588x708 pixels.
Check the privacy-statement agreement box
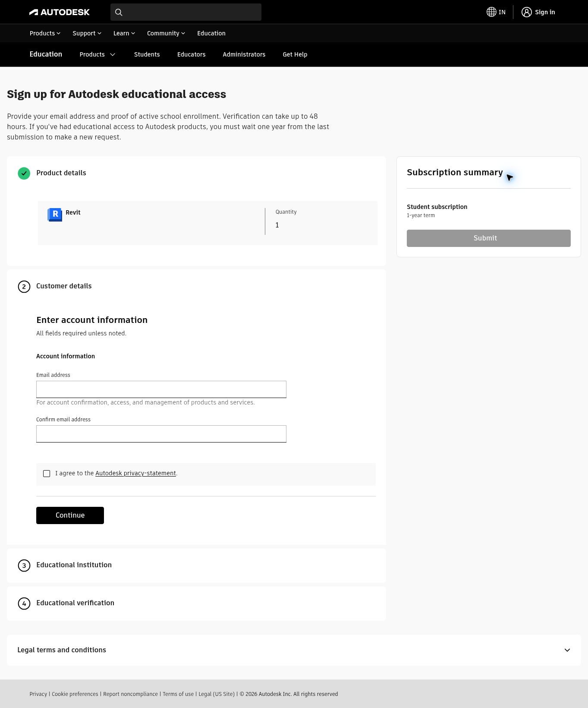(x=47, y=474)
